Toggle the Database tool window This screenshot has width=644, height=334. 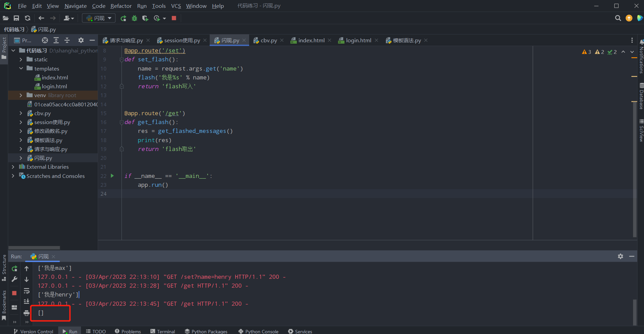click(641, 96)
